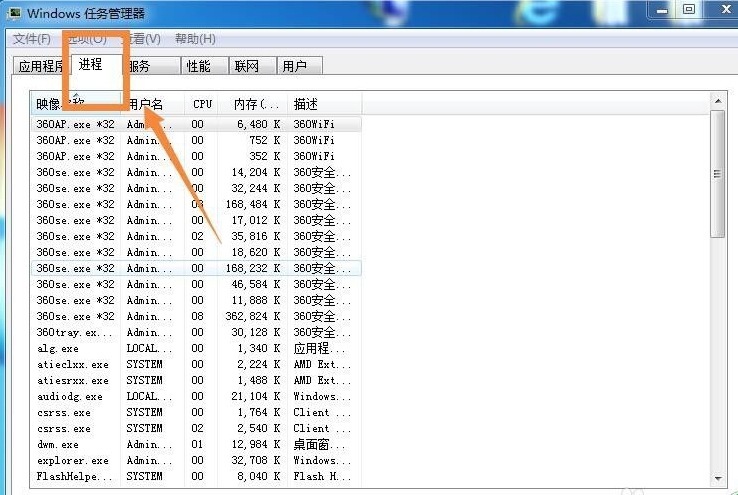Click the Task Manager title bar icon
This screenshot has height=495, width=738.
(13, 13)
